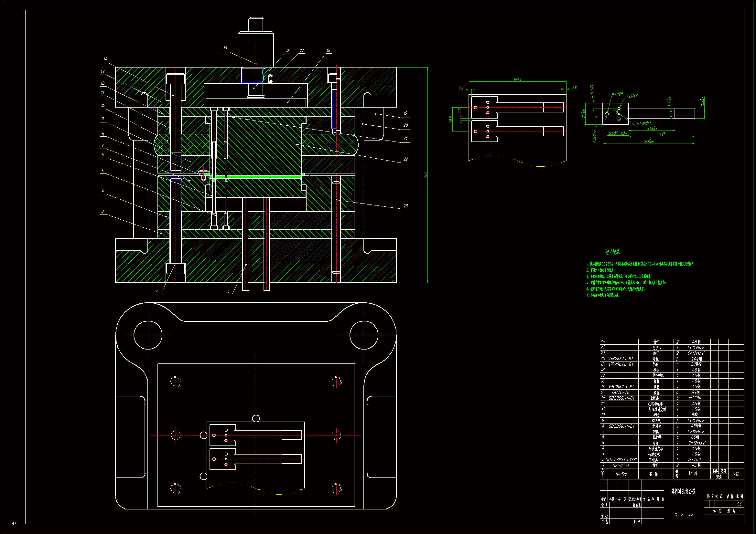Screen dimensions: 756x534
Task: Click part balloon number 1 label
Action: point(229,291)
